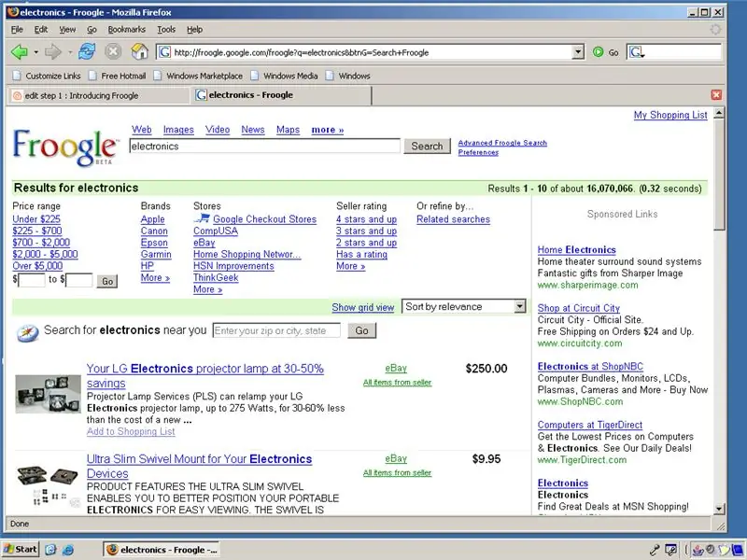This screenshot has width=747, height=560.
Task: Filter by Apple brand
Action: [x=153, y=219]
